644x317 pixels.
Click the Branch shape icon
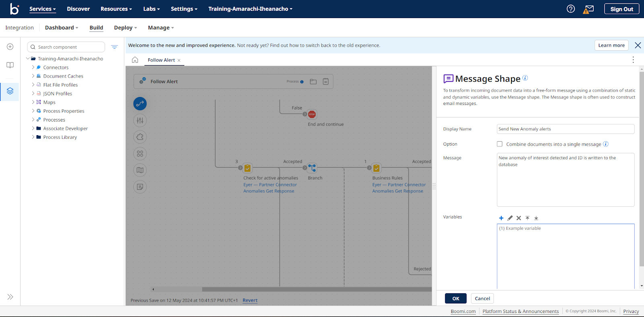pos(312,168)
